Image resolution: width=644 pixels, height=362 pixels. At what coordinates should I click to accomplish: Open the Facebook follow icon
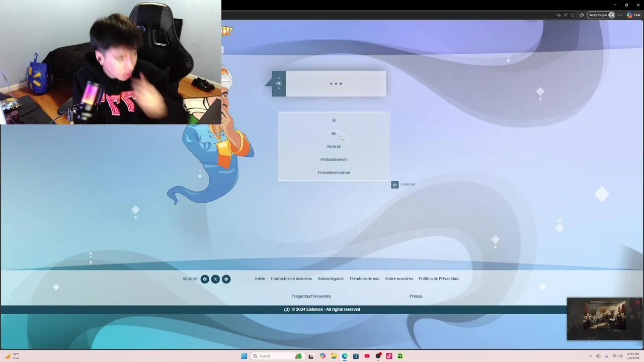tap(205, 279)
